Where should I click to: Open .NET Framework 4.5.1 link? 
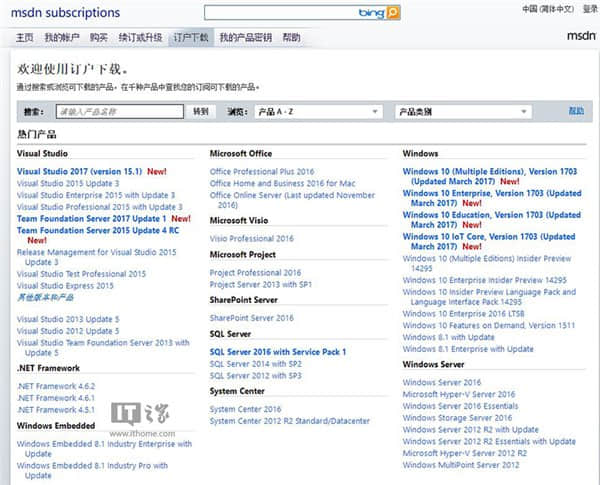tap(56, 410)
